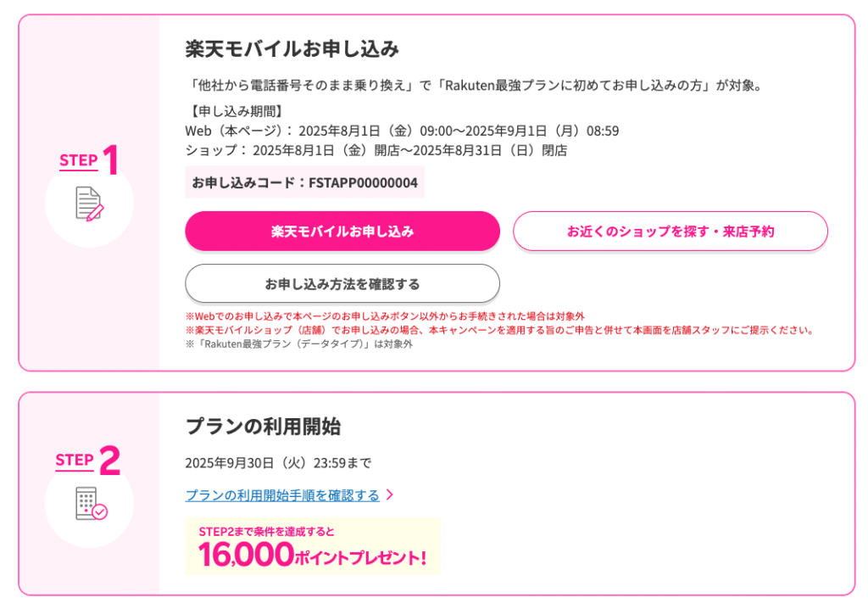Image resolution: width=868 pixels, height=609 pixels.
Task: Click the red note about 店舗スタッフにご提示
Action: click(x=500, y=330)
